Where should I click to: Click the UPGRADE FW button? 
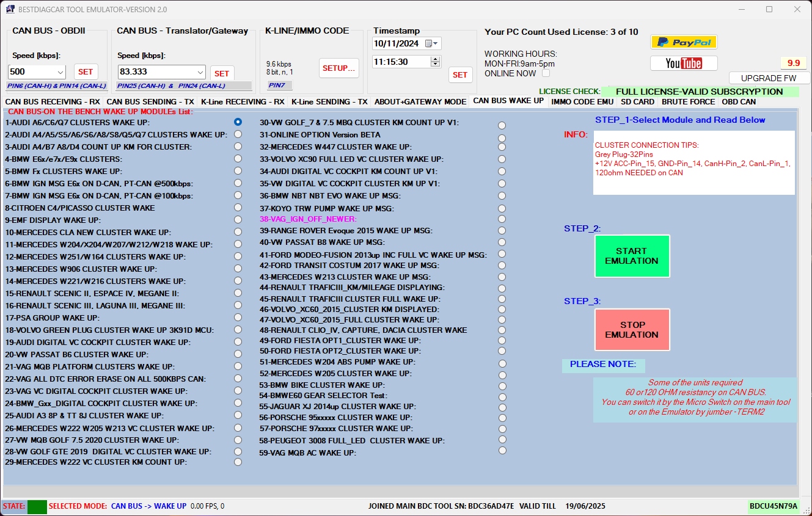pyautogui.click(x=769, y=78)
